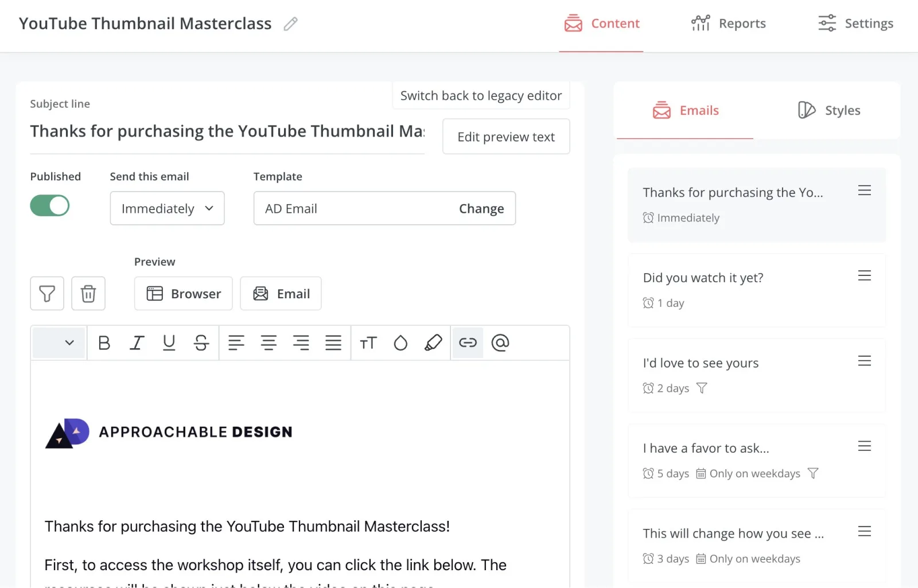This screenshot has width=918, height=588.
Task: Switch to the Reports tab
Action: [729, 24]
